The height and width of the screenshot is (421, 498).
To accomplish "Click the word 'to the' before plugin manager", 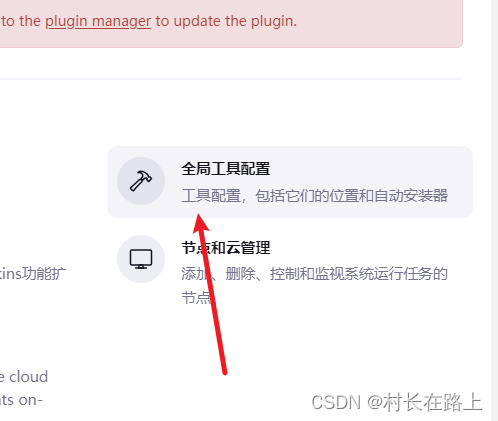I will click(x=21, y=21).
